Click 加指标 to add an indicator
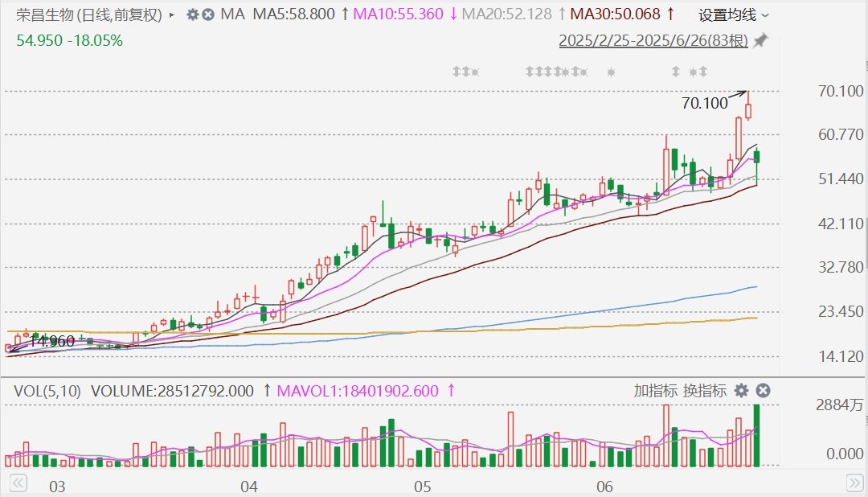 (656, 391)
